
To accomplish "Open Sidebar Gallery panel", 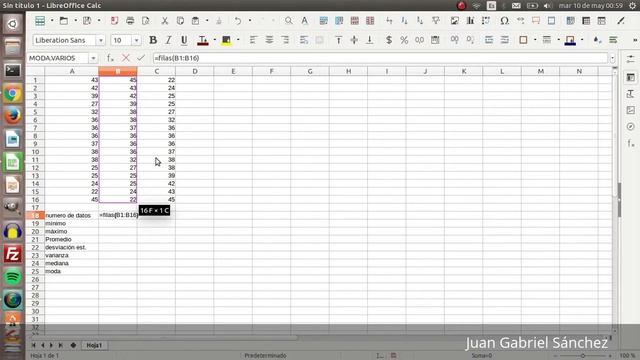I will point(631,110).
